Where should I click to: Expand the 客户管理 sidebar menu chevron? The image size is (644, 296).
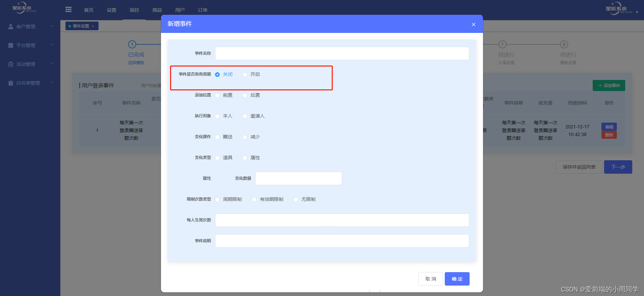pos(52,26)
